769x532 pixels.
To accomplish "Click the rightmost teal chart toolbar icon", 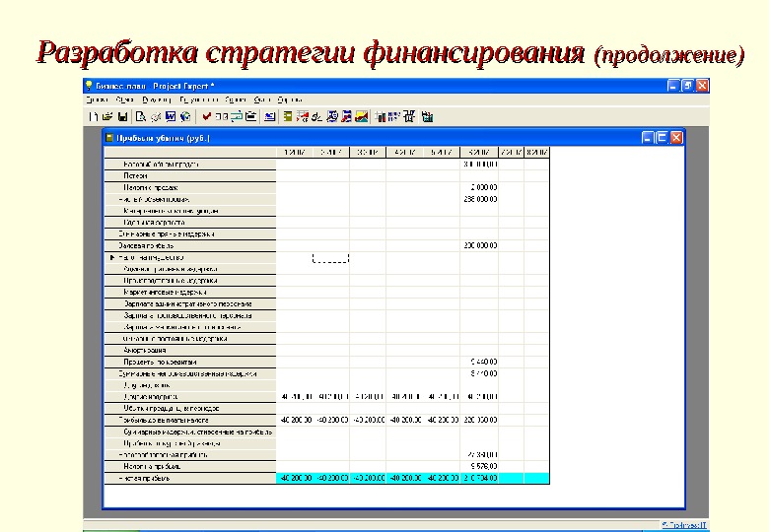I will 427,116.
